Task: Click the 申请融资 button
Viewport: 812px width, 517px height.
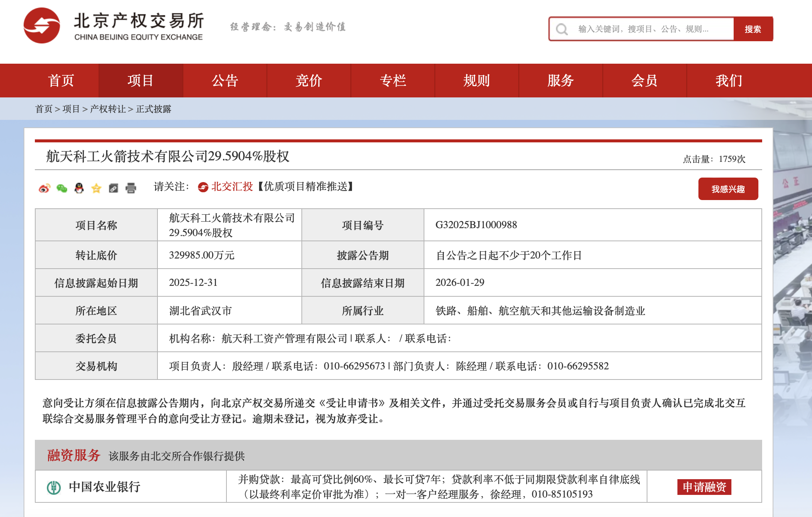Action: tap(704, 487)
